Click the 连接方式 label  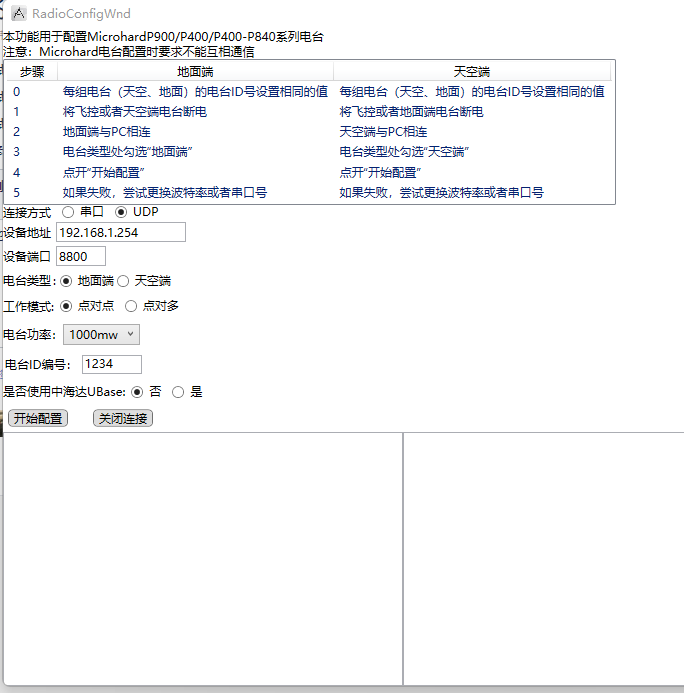point(27,213)
